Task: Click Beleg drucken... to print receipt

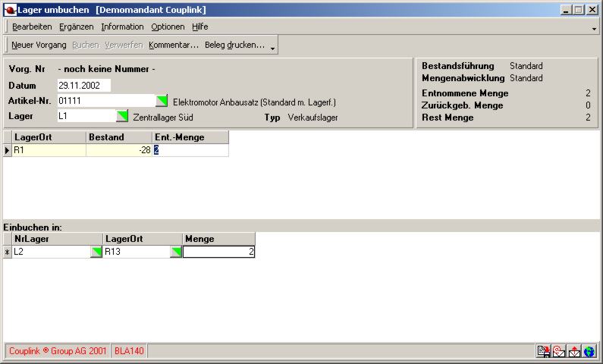Action: coord(234,45)
